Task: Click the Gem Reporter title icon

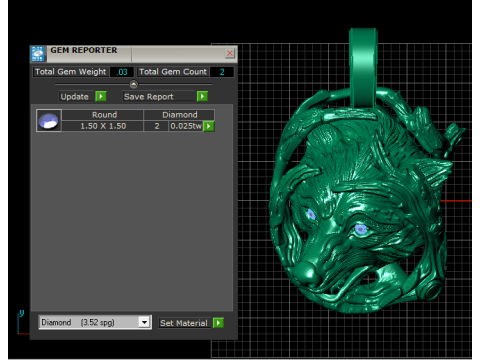Action: 38,54
